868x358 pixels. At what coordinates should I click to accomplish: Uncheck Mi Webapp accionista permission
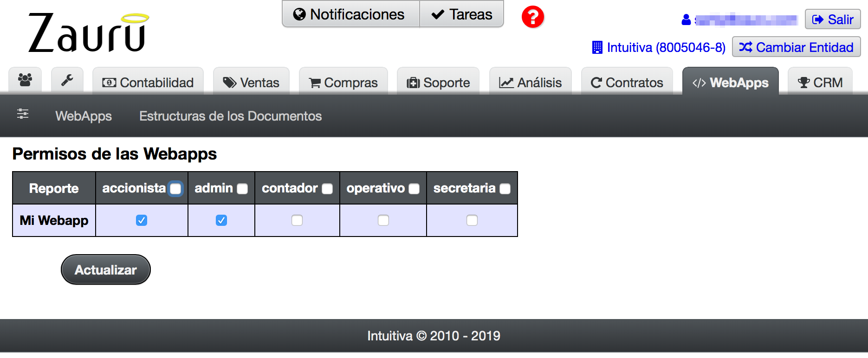(142, 220)
